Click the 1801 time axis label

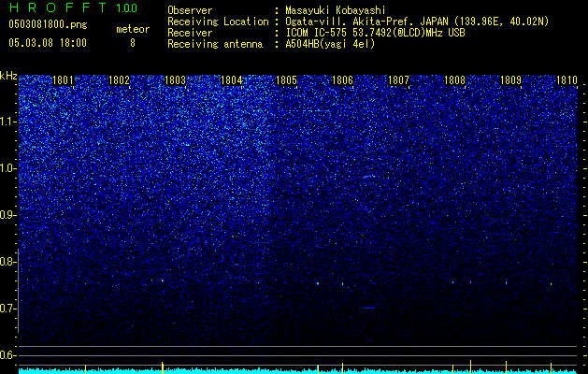(63, 80)
